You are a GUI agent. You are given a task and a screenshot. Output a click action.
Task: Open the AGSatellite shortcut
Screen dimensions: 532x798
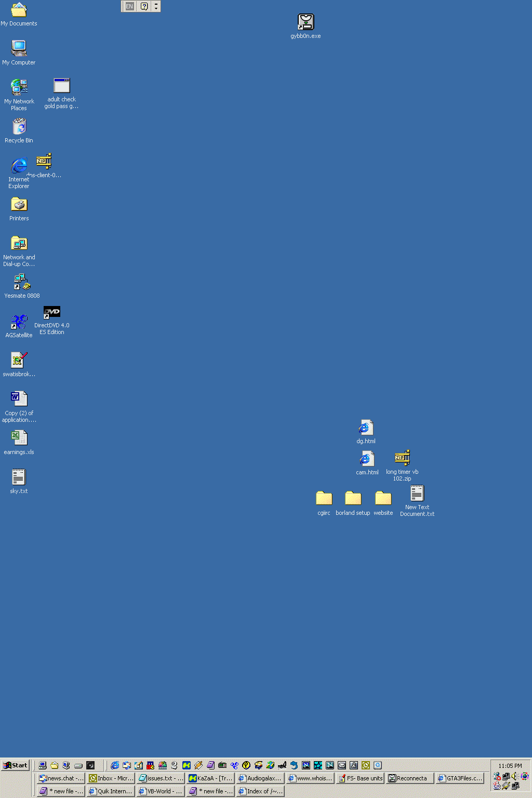click(x=19, y=322)
